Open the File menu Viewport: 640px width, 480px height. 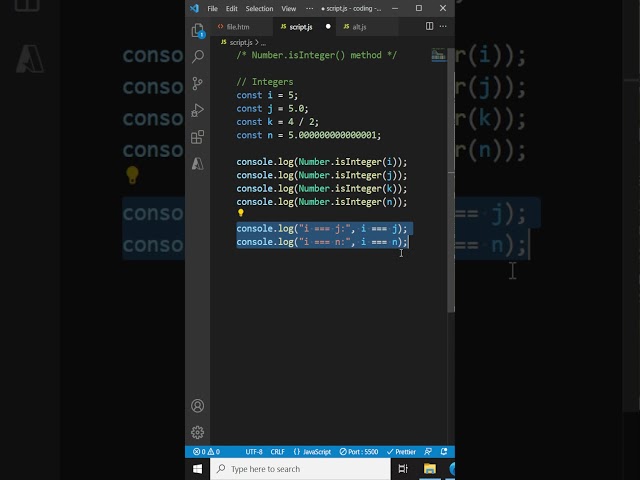pos(213,9)
